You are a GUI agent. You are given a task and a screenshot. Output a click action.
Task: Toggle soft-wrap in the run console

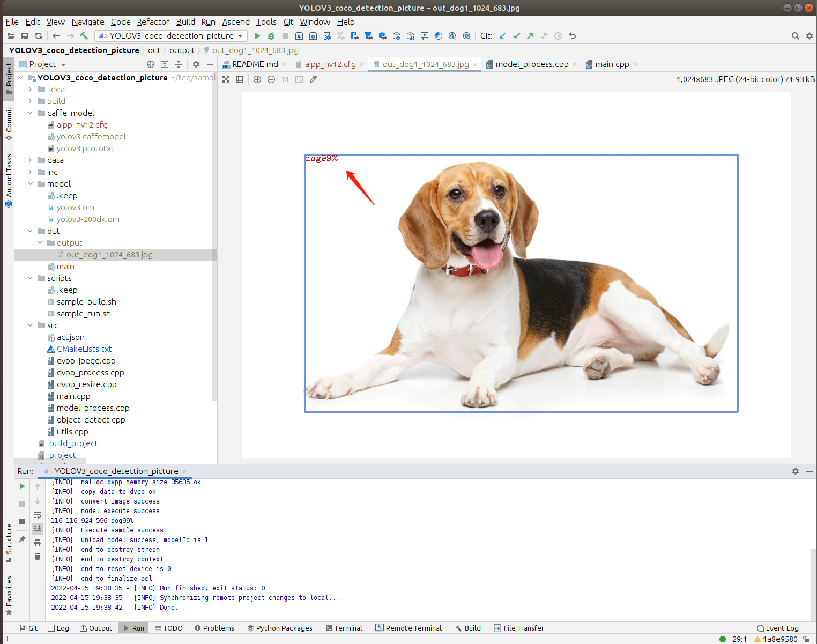click(x=38, y=515)
